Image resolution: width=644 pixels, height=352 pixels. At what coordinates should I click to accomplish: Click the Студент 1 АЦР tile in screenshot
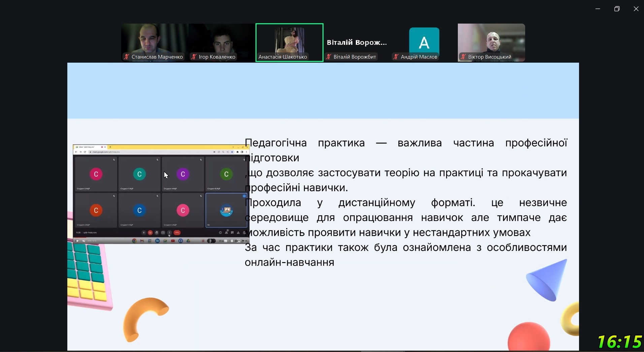click(x=139, y=210)
